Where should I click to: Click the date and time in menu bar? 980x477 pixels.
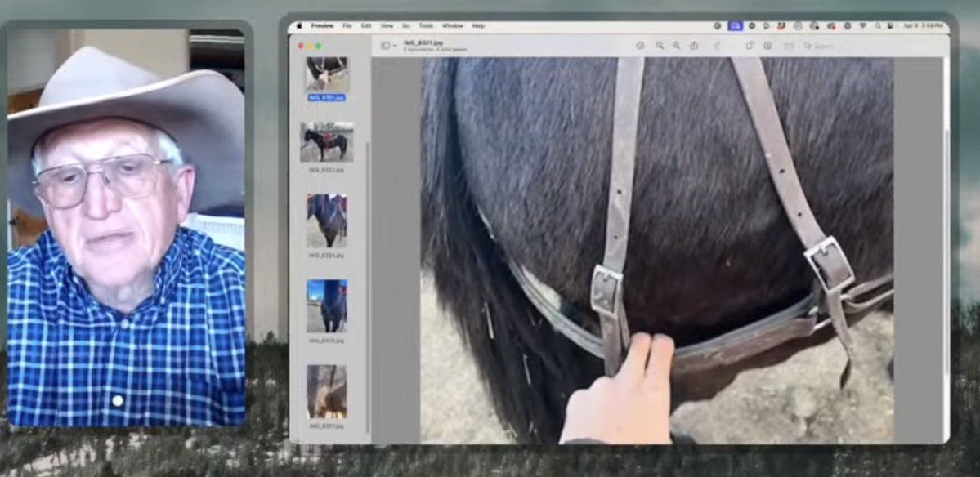[923, 25]
